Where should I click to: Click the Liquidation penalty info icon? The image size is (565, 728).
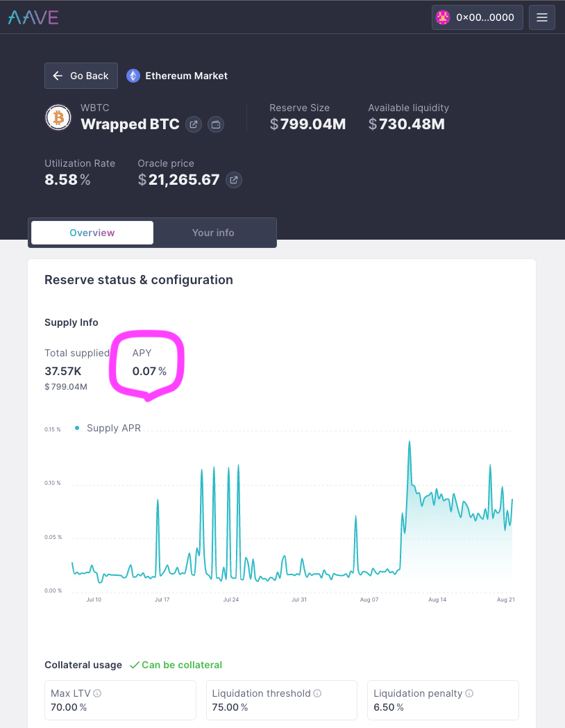(469, 693)
